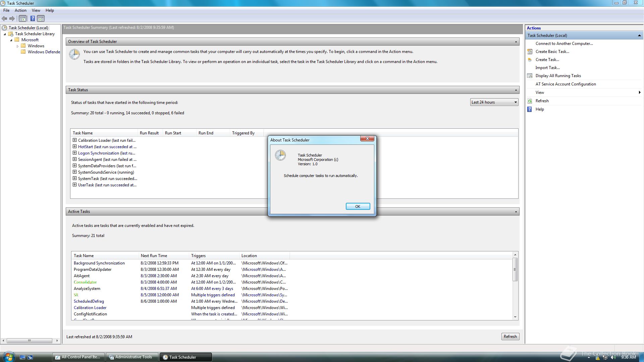Click the Refresh button at the bottom
This screenshot has height=362, width=644.
tap(510, 337)
